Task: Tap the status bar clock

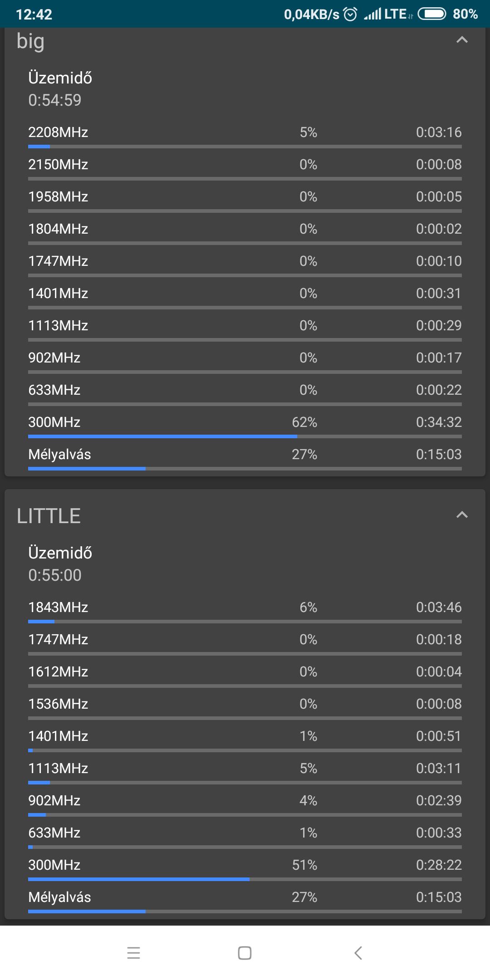Action: pos(34,15)
